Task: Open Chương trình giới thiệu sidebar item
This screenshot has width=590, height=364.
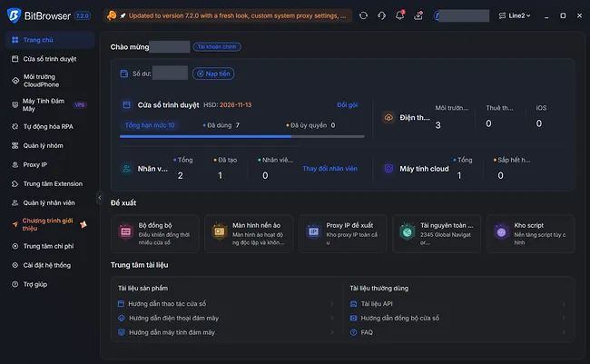Action: [x=50, y=224]
